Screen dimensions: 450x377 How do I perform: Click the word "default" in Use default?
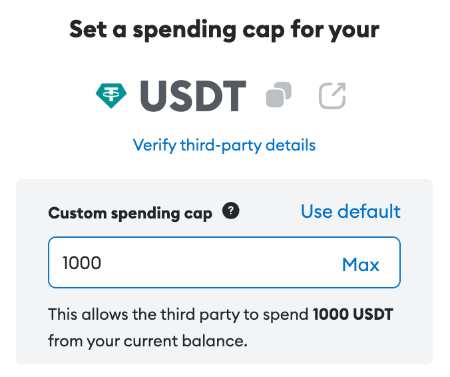[x=369, y=211]
